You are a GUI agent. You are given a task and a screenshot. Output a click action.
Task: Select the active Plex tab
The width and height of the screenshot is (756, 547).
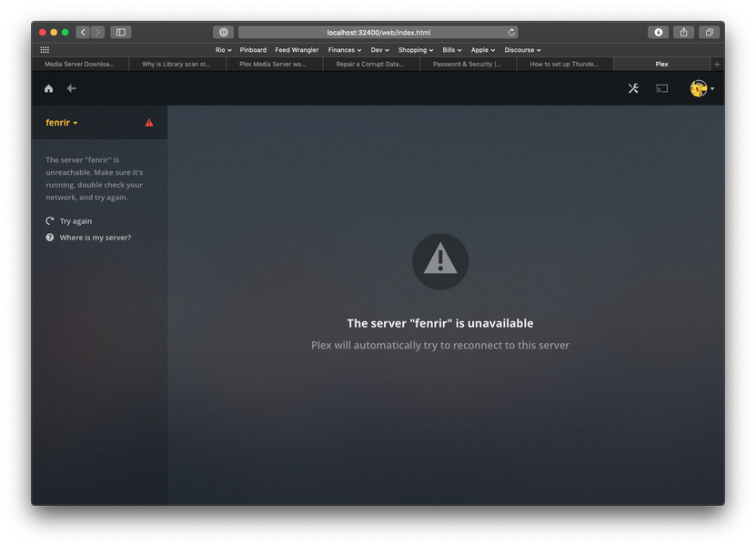(x=661, y=64)
